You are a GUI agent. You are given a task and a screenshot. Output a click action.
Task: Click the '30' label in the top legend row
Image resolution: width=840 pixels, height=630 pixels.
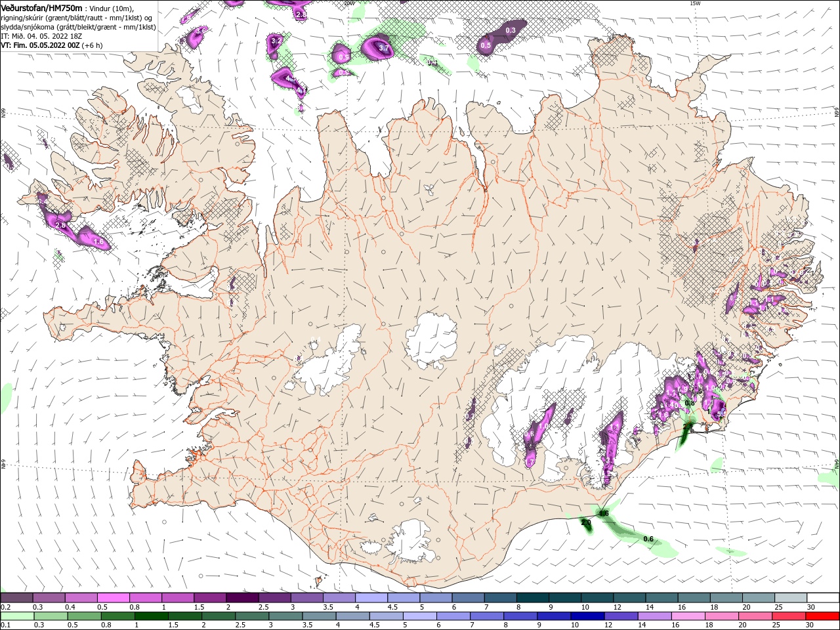click(x=811, y=607)
